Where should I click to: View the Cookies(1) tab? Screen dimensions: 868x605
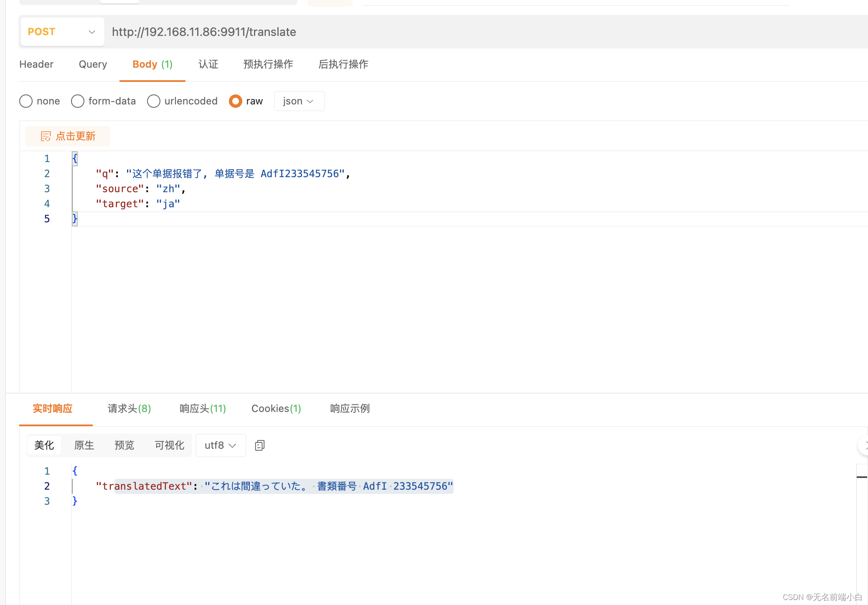276,409
